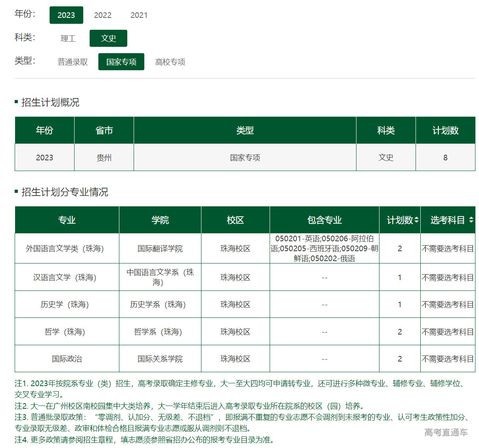Select 国际政治 major cell
Screen dimensions: 479x448
[x=67, y=359]
